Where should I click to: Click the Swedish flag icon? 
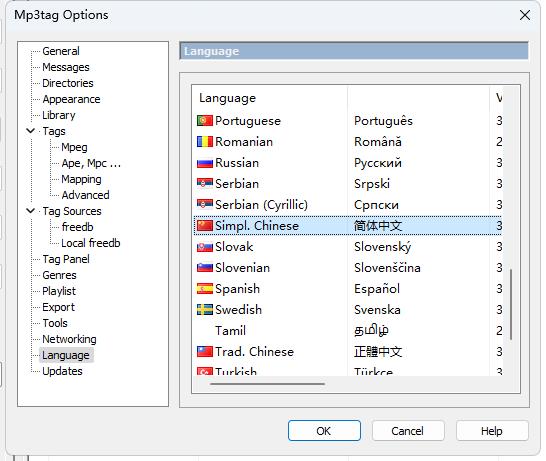[205, 310]
